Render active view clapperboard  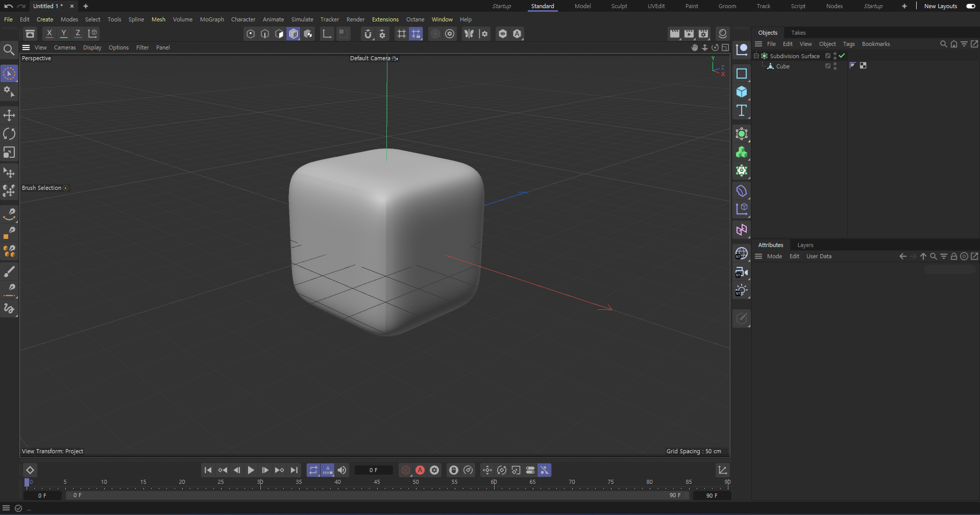pyautogui.click(x=675, y=34)
